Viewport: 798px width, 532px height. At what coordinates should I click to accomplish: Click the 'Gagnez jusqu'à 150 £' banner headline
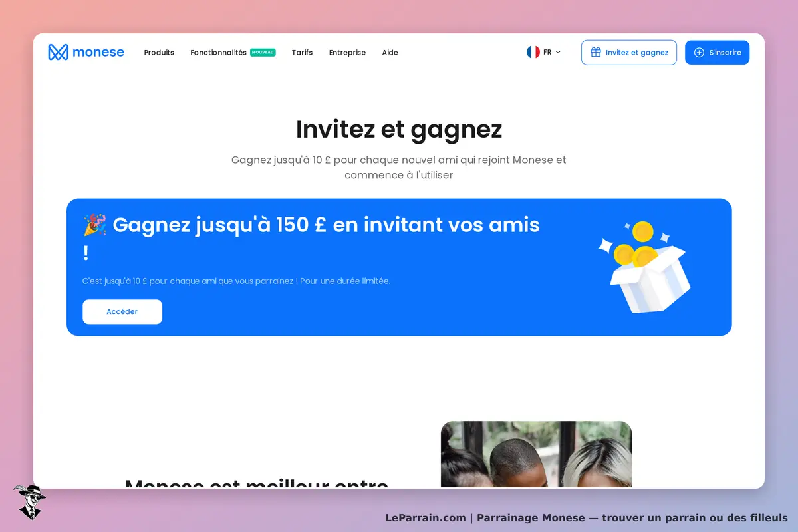311,238
